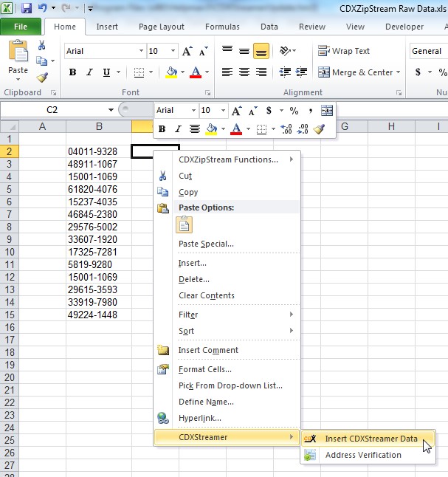Image resolution: width=448 pixels, height=477 pixels.
Task: Decrease font size in ribbon
Action: 204,51
